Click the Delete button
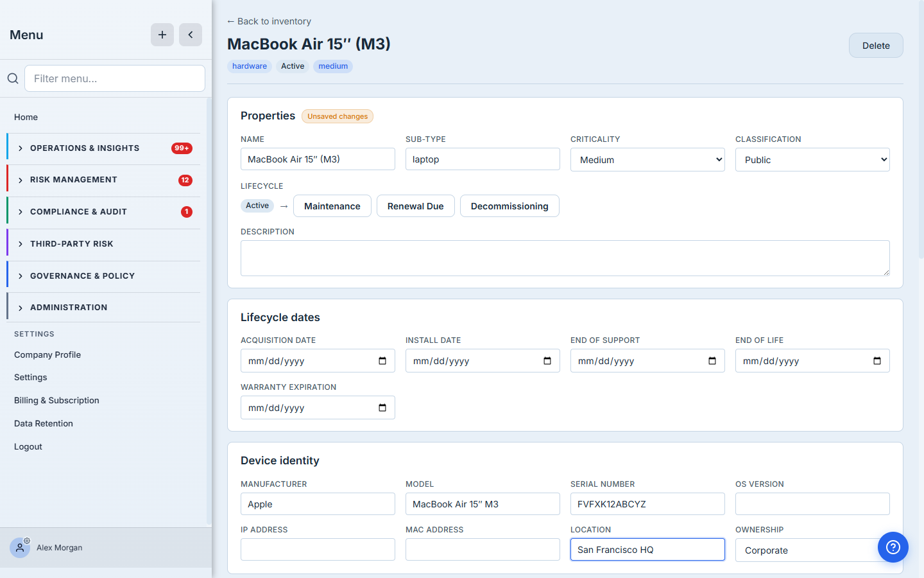 [876, 46]
